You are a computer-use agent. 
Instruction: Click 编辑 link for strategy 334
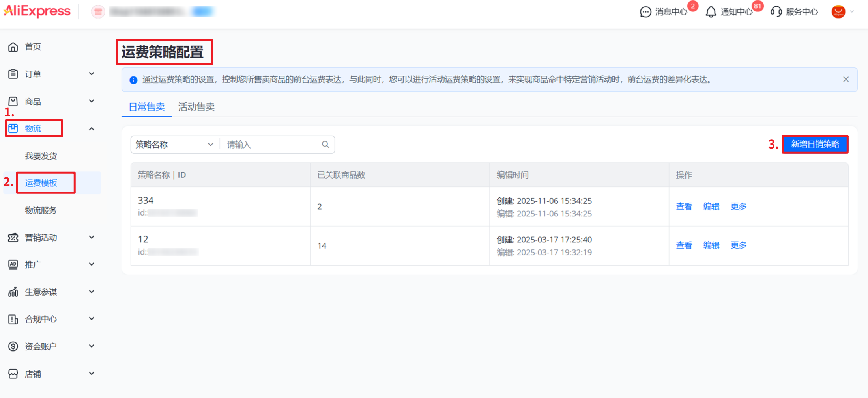click(711, 206)
